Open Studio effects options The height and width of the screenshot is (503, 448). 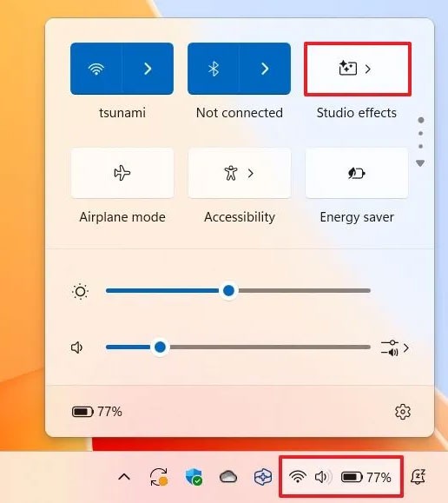click(x=357, y=69)
